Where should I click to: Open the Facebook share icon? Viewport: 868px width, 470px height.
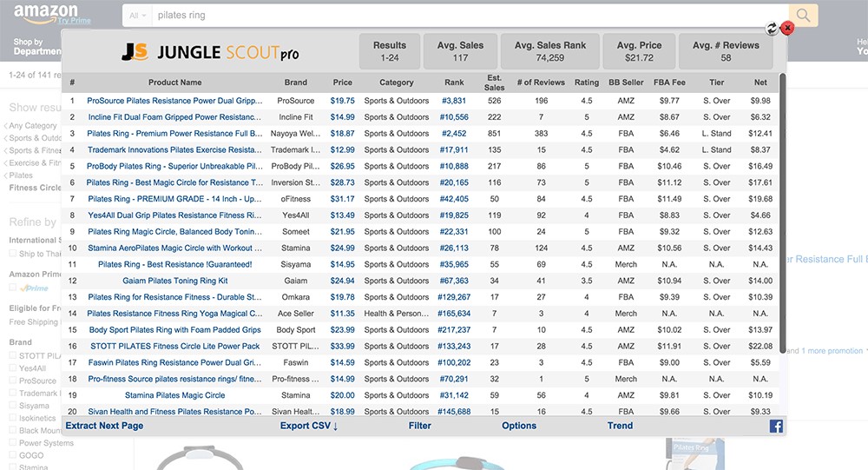(776, 426)
